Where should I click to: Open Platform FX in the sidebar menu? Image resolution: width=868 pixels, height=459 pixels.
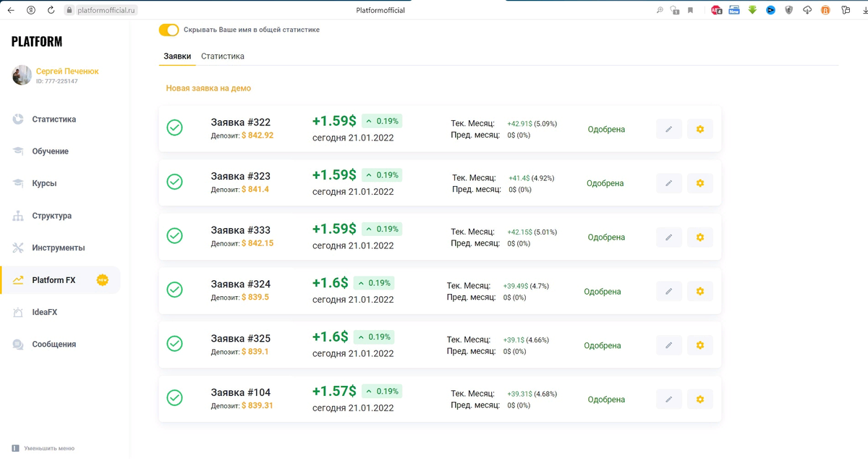54,280
